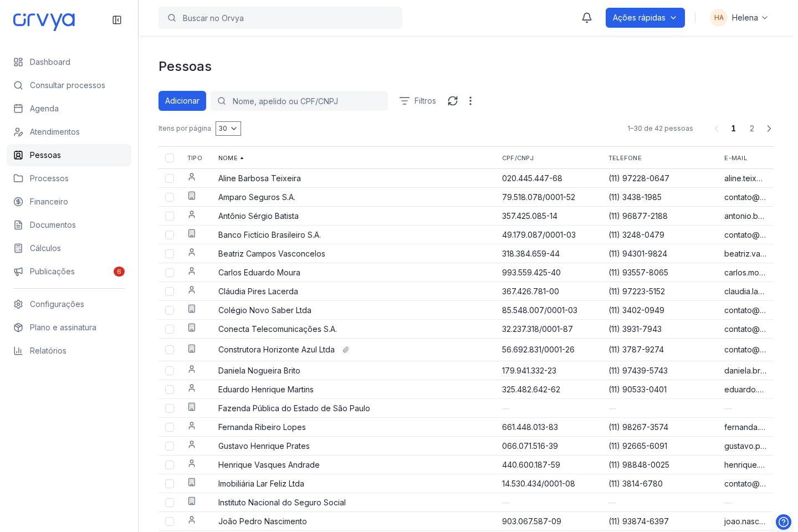Check the Aline Barbosa Teixeira row

[170, 178]
